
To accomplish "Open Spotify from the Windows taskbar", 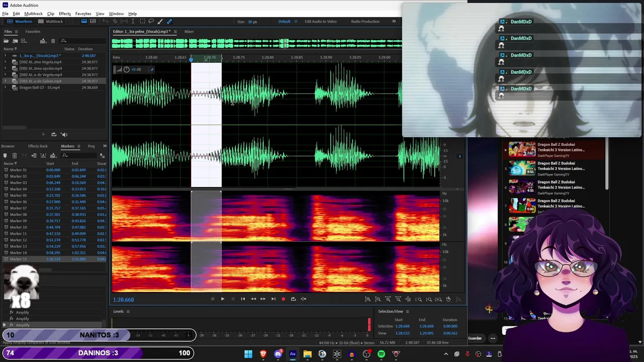I will click(381, 354).
